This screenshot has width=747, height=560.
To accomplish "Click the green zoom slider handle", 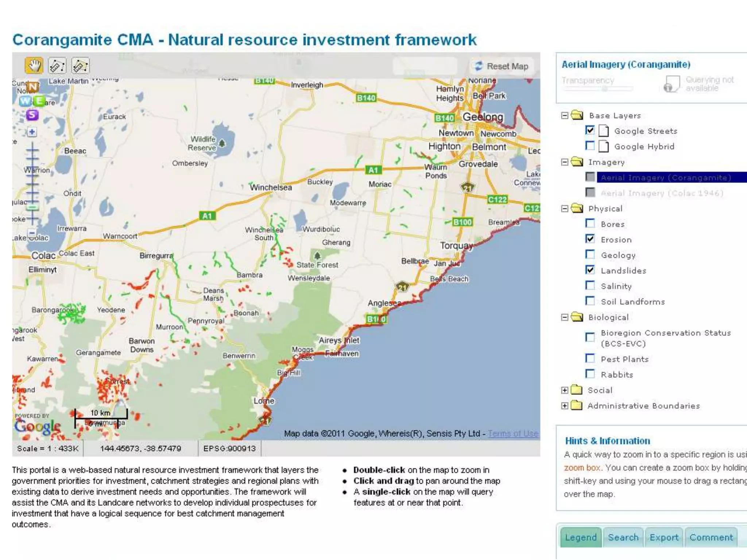I will 32,207.
